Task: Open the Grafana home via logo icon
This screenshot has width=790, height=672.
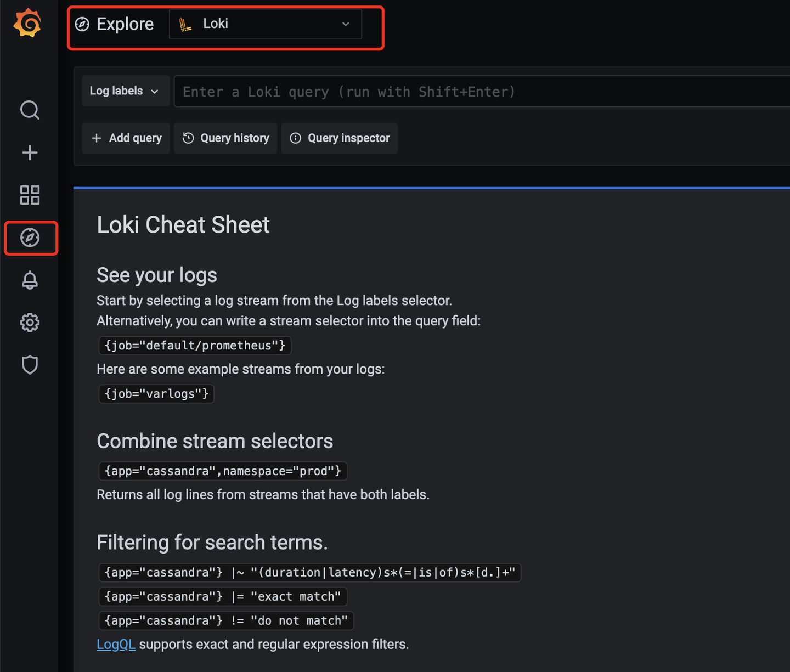Action: [x=29, y=23]
